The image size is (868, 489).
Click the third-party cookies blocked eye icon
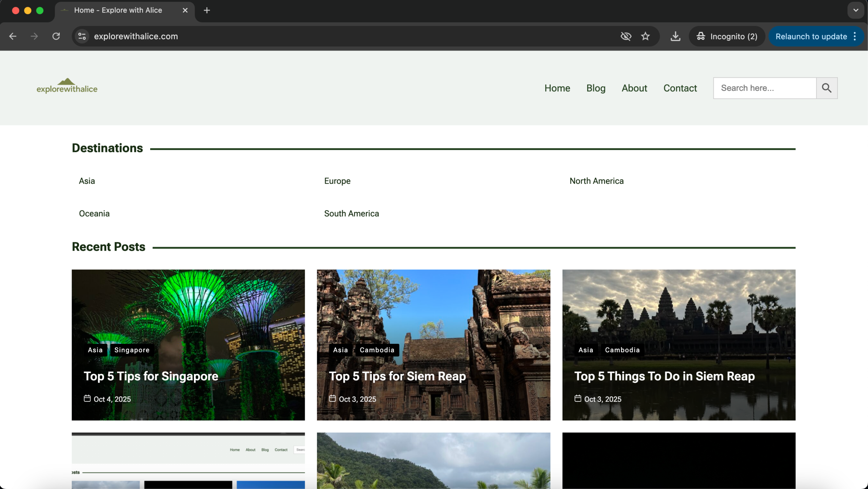626,36
